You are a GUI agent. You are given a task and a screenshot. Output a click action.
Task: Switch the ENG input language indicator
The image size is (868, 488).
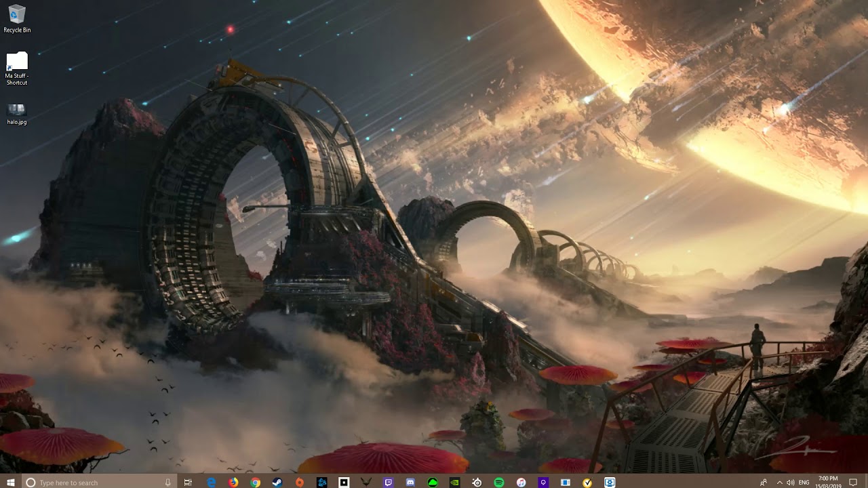click(x=804, y=482)
